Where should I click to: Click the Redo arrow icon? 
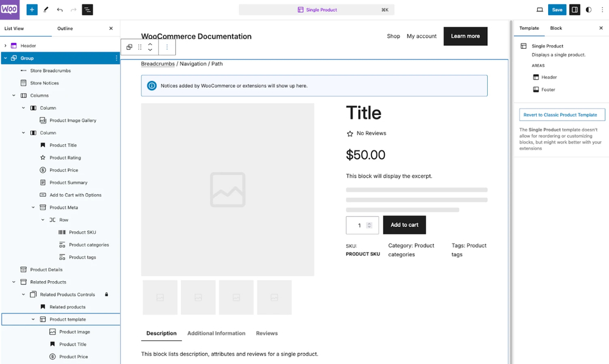point(72,9)
